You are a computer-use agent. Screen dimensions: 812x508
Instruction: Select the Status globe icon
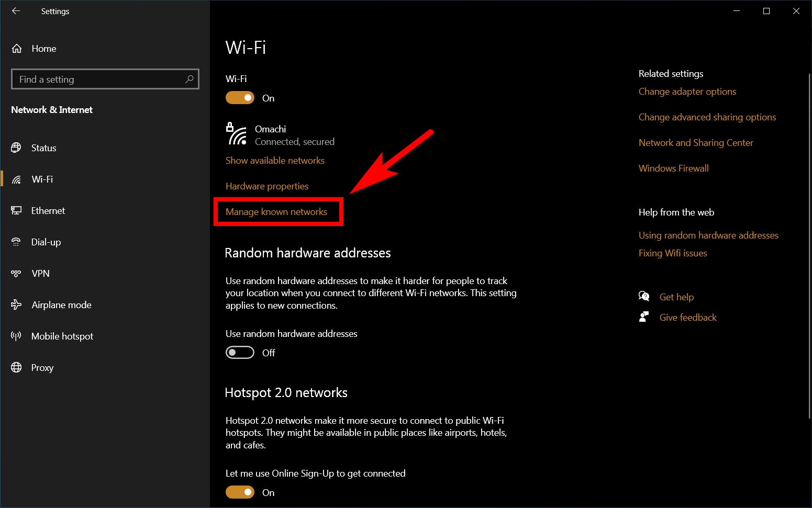click(x=16, y=148)
